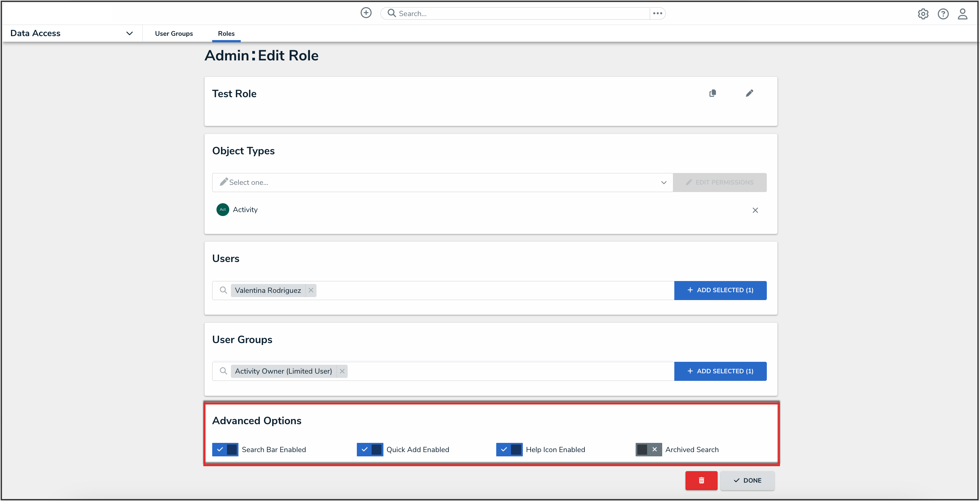Remove Valentina Rodriguez from the users field
The image size is (980, 501).
tap(311, 290)
